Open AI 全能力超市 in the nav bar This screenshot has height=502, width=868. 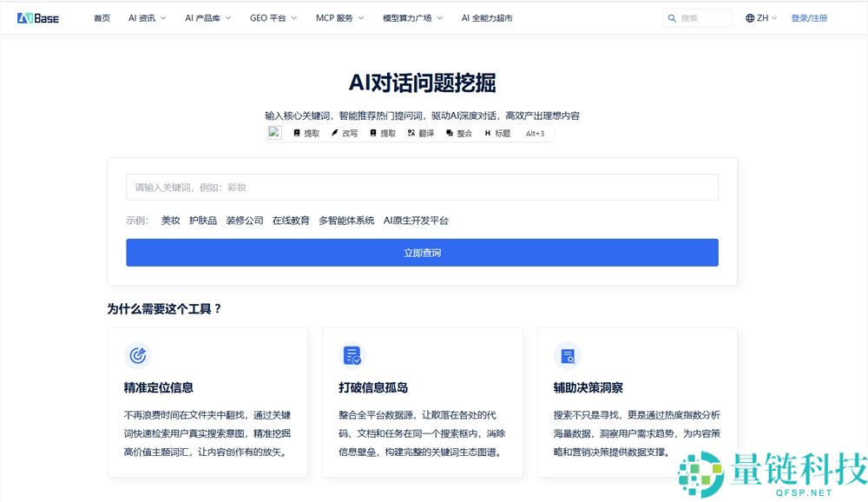[487, 18]
